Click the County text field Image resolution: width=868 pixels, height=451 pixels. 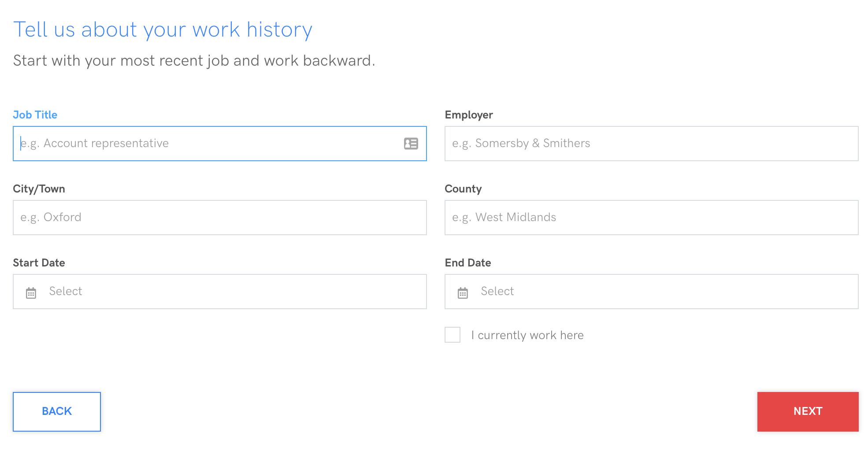point(651,218)
